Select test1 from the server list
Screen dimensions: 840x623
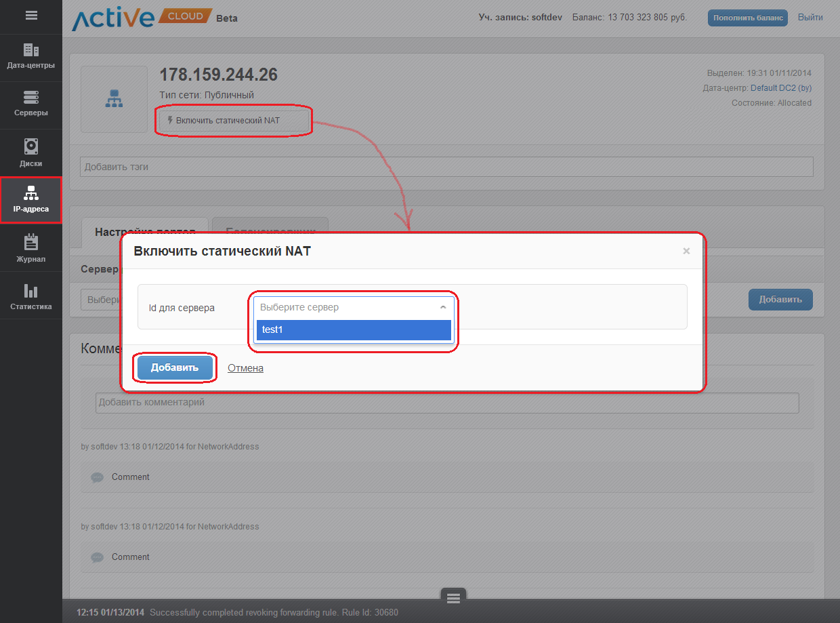pos(353,330)
